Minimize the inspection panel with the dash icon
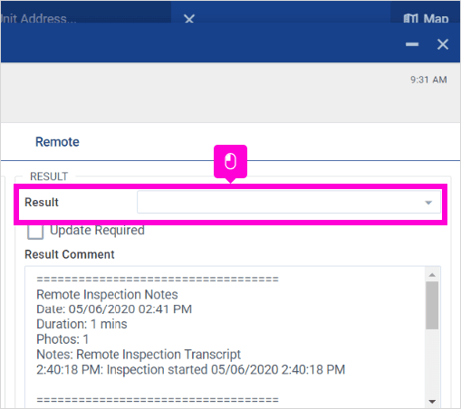This screenshot has width=461, height=409. tap(412, 44)
